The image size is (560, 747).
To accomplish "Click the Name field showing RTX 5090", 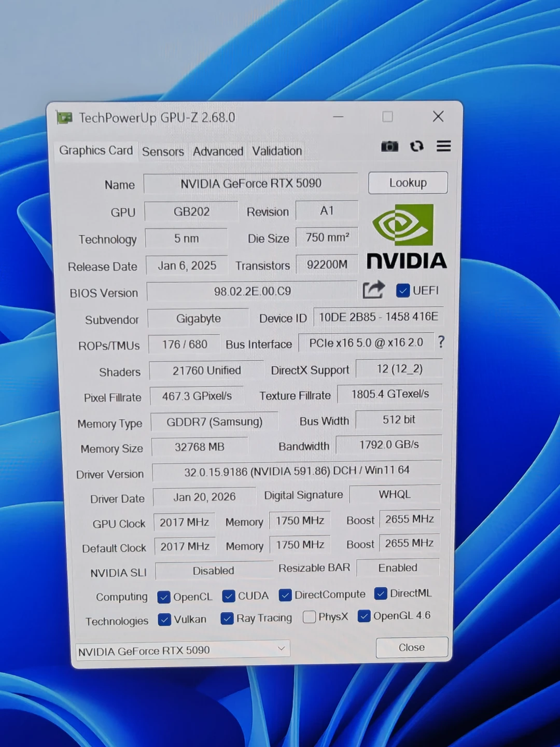I will pos(251,184).
